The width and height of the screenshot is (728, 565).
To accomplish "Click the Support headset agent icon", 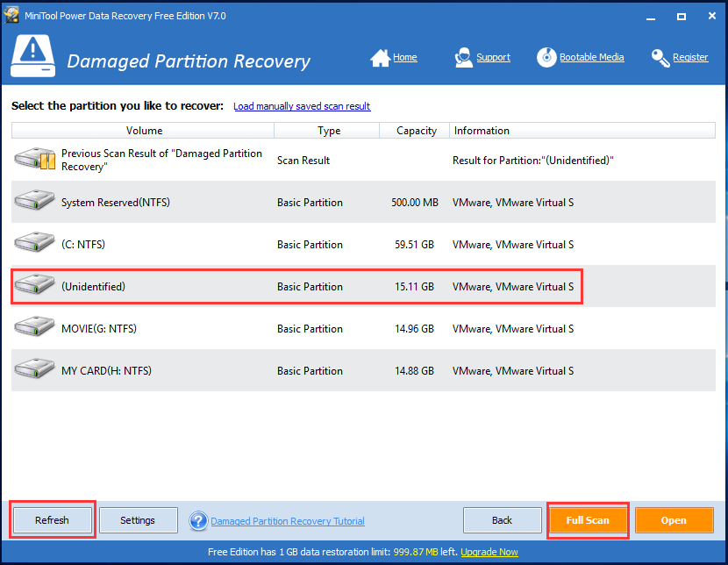I will [x=463, y=58].
